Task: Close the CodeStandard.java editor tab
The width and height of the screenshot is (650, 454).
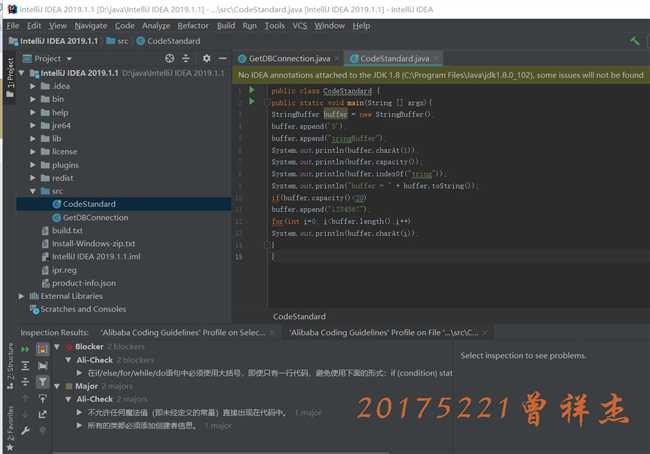Action: coord(436,59)
